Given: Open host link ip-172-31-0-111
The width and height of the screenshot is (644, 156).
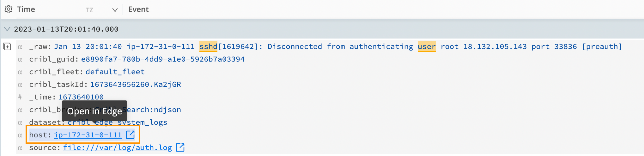Looking at the screenshot, I should point(88,135).
